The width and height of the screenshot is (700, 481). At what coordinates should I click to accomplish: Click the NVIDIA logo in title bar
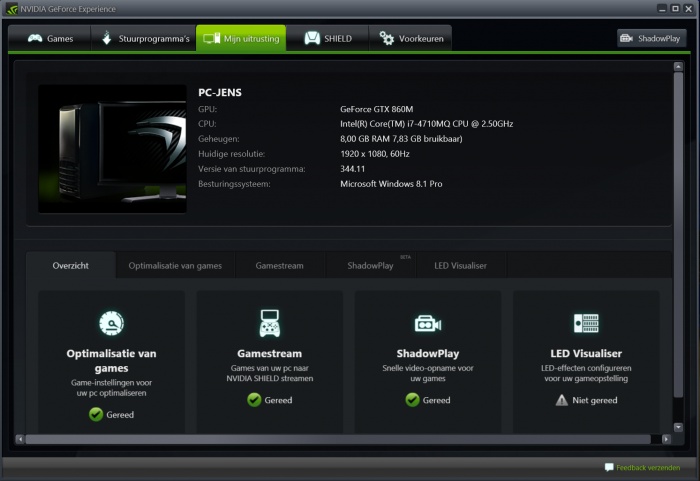pyautogui.click(x=12, y=9)
